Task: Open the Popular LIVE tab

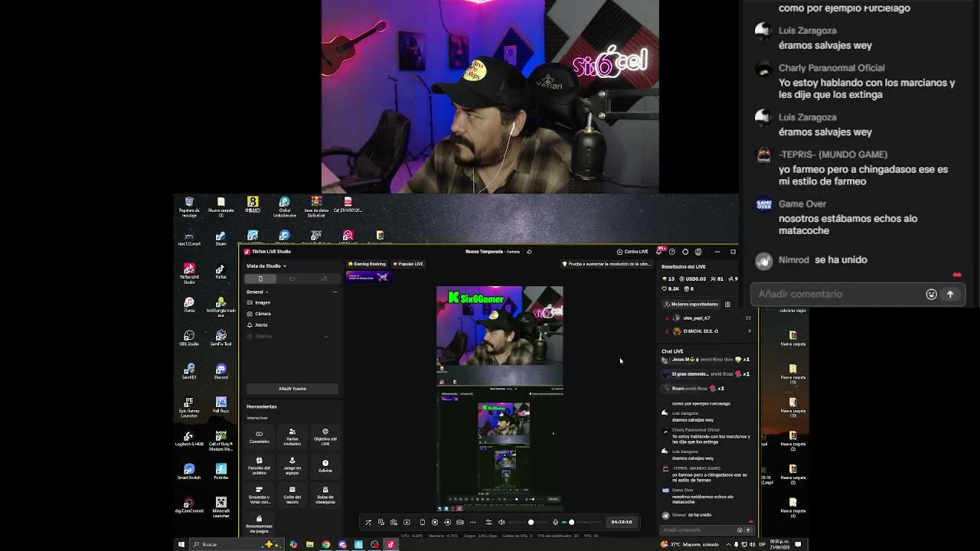Action: coord(408,264)
